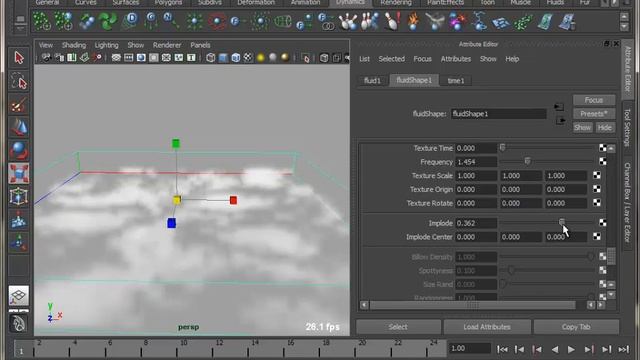Viewport: 640px width, 360px height.
Task: Toggle X-Ray display cube icon
Action: (324, 58)
